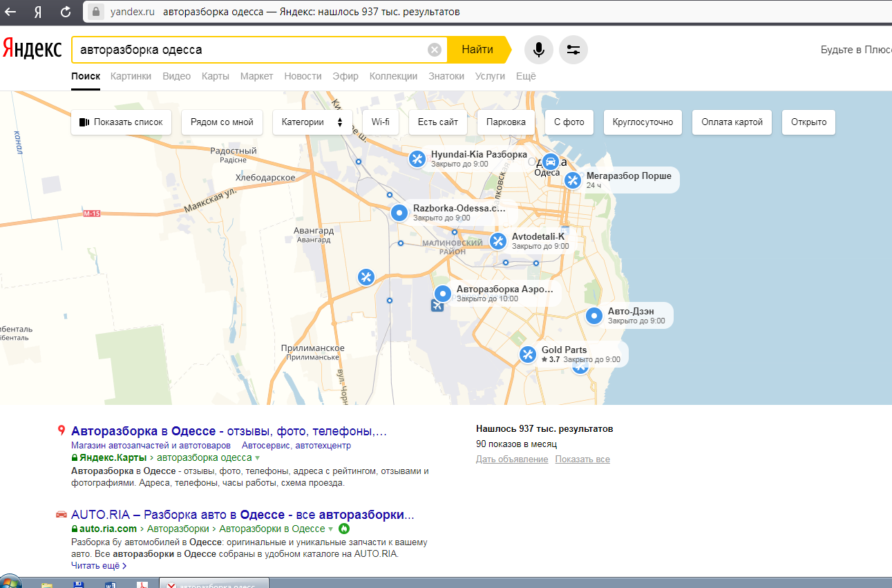Click the Одесса car marker on the map
892x588 pixels.
(x=550, y=162)
